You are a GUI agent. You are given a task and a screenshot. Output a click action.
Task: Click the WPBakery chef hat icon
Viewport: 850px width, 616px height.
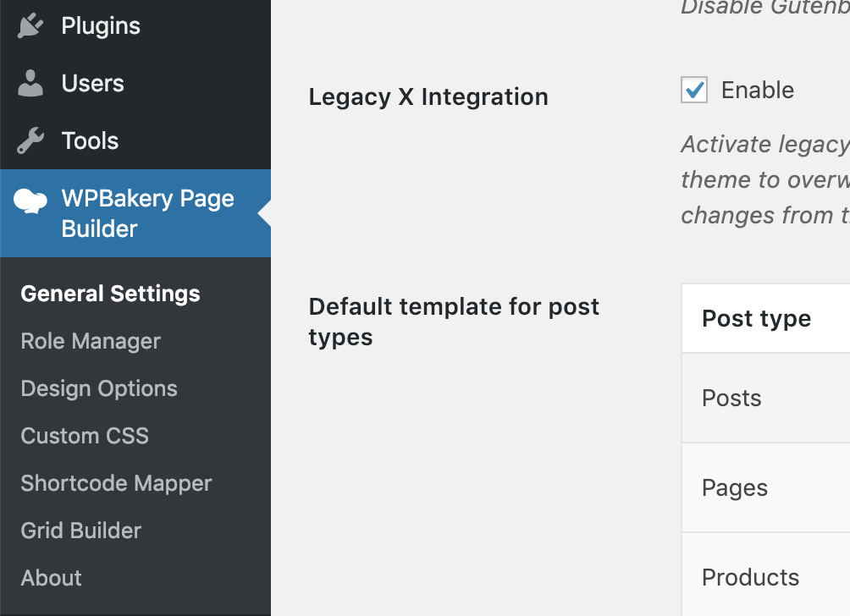(x=30, y=201)
